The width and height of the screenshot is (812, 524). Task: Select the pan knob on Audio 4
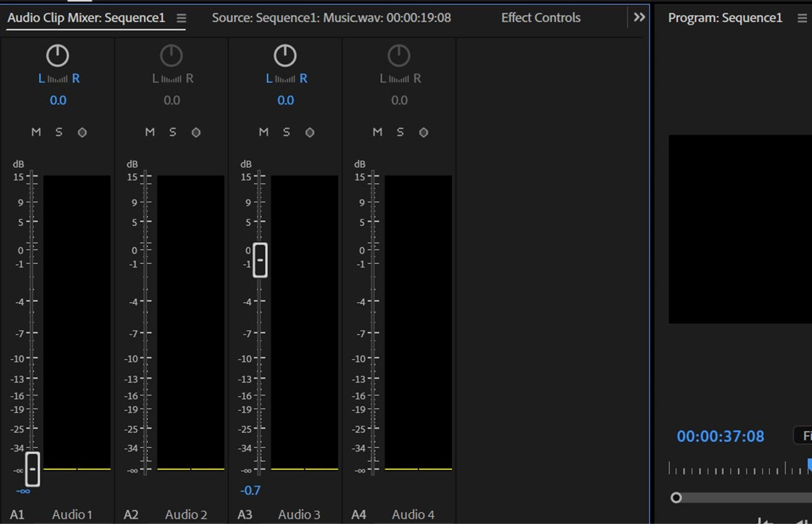click(399, 55)
